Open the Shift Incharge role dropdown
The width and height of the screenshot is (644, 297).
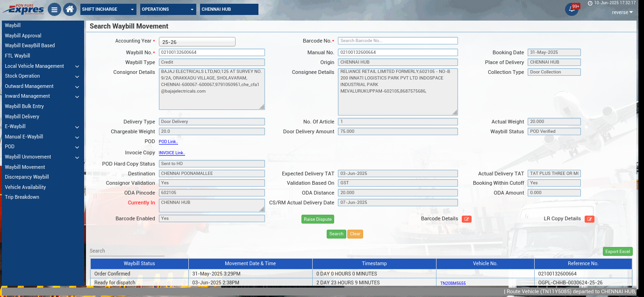108,9
